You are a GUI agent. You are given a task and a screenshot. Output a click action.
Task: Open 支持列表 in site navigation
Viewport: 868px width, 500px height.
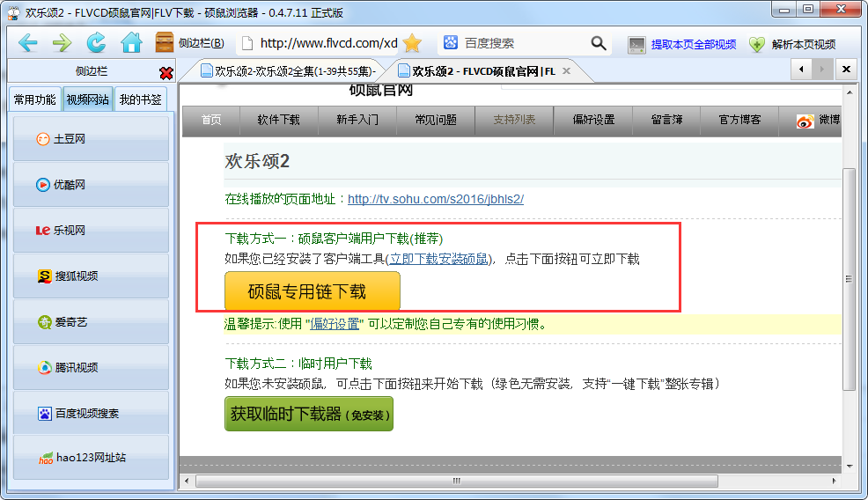[514, 120]
